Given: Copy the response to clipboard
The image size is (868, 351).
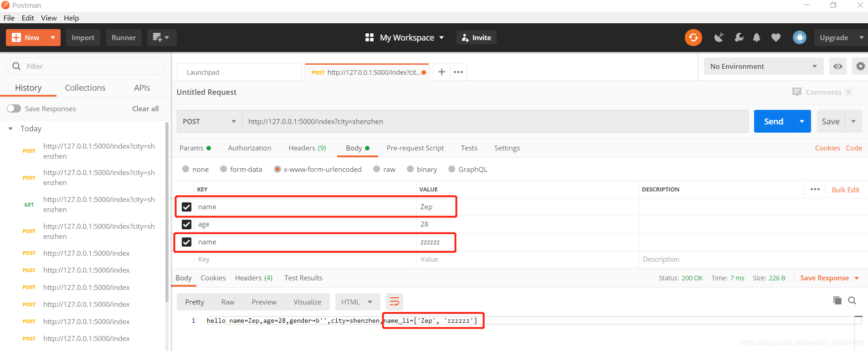Looking at the screenshot, I should (837, 300).
